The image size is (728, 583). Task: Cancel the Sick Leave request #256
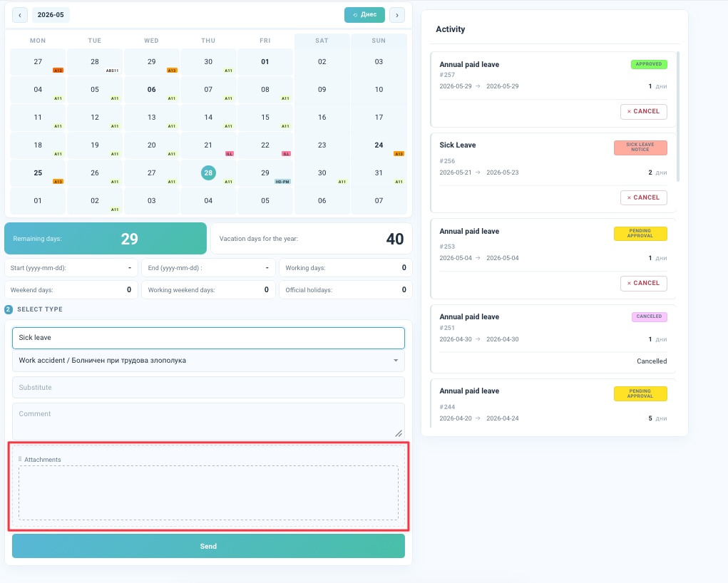tap(643, 197)
